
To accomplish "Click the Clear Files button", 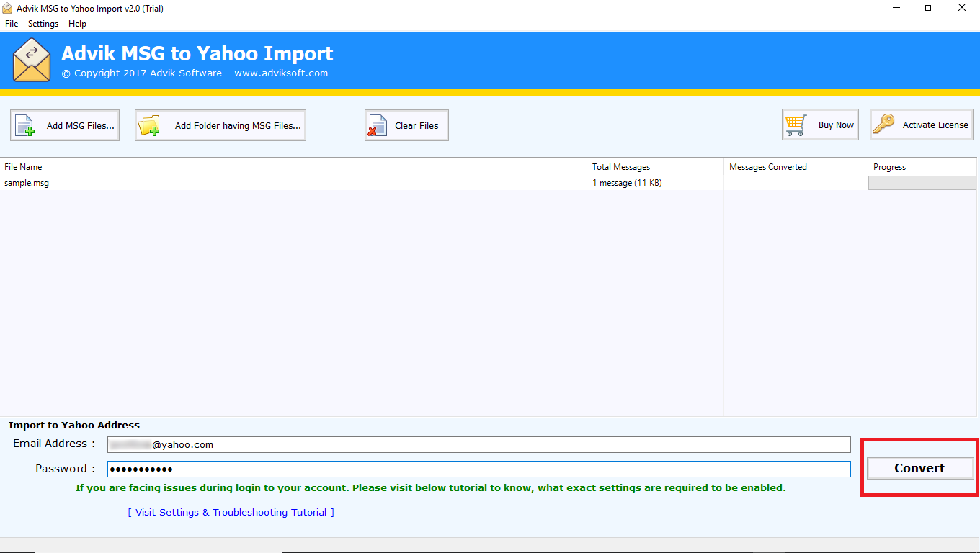I will (406, 125).
